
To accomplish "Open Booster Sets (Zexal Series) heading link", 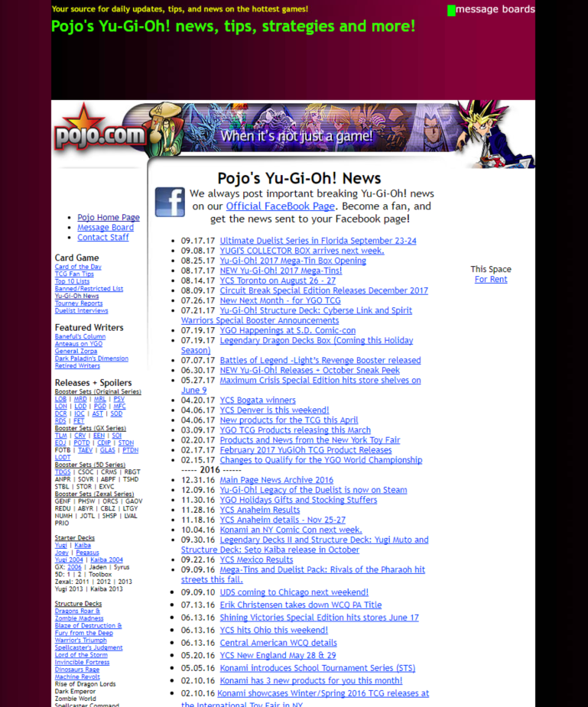I will pyautogui.click(x=94, y=494).
